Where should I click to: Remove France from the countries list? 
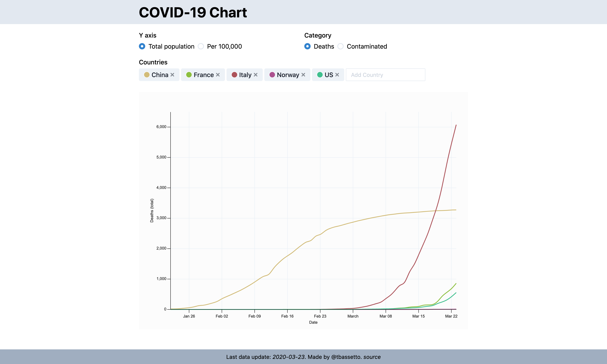[x=218, y=75]
